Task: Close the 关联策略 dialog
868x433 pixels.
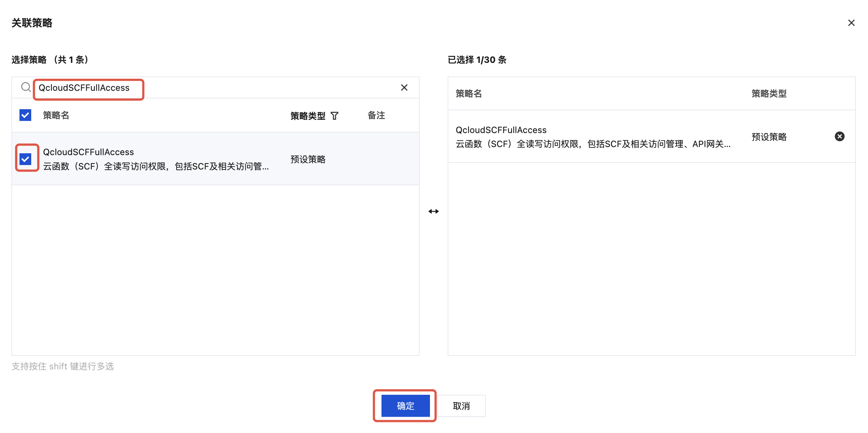Action: click(851, 23)
